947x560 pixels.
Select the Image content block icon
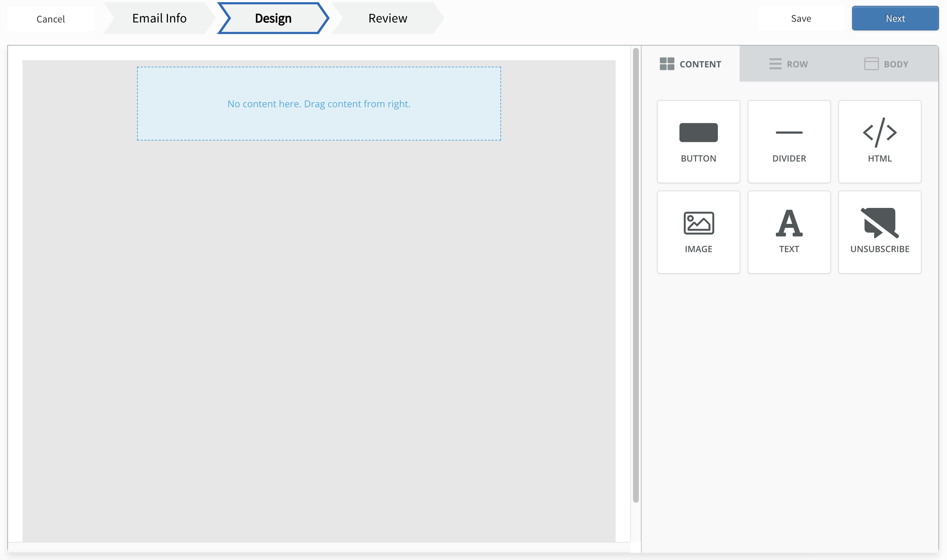click(698, 223)
